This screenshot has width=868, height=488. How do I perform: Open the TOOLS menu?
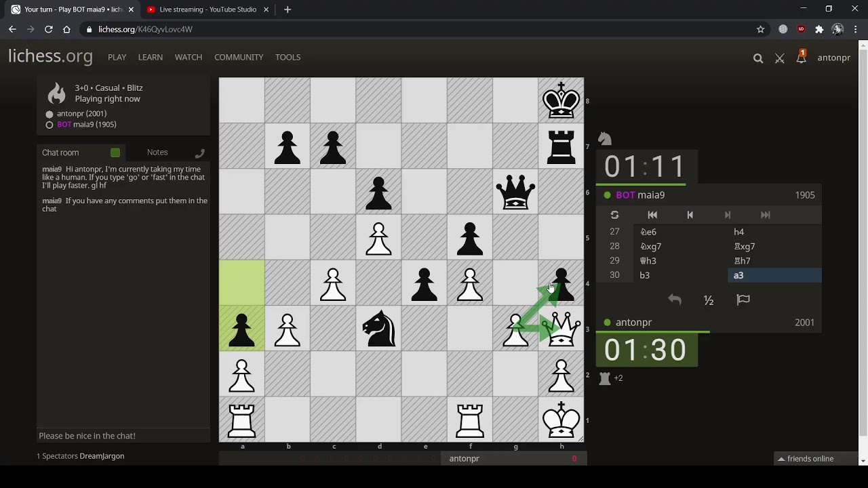click(x=288, y=57)
